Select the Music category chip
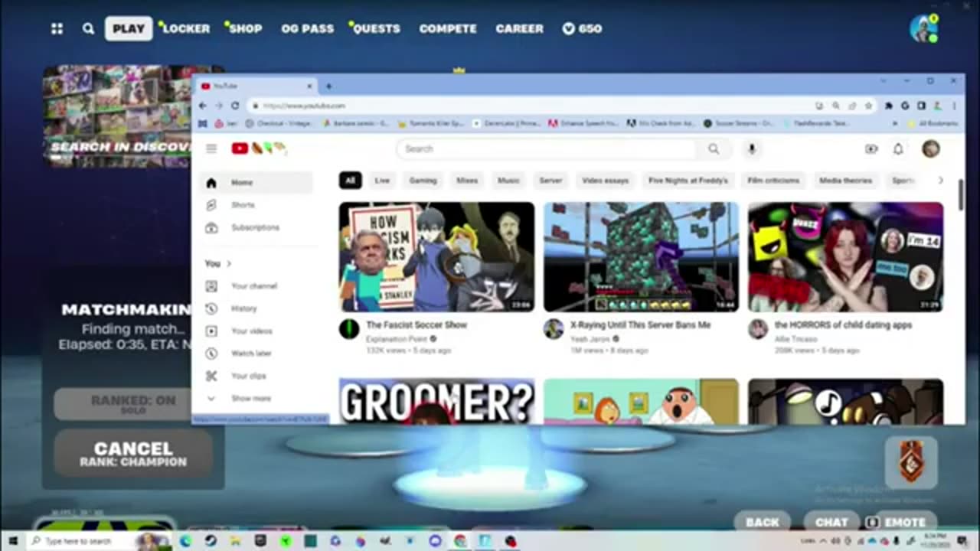 (x=508, y=181)
